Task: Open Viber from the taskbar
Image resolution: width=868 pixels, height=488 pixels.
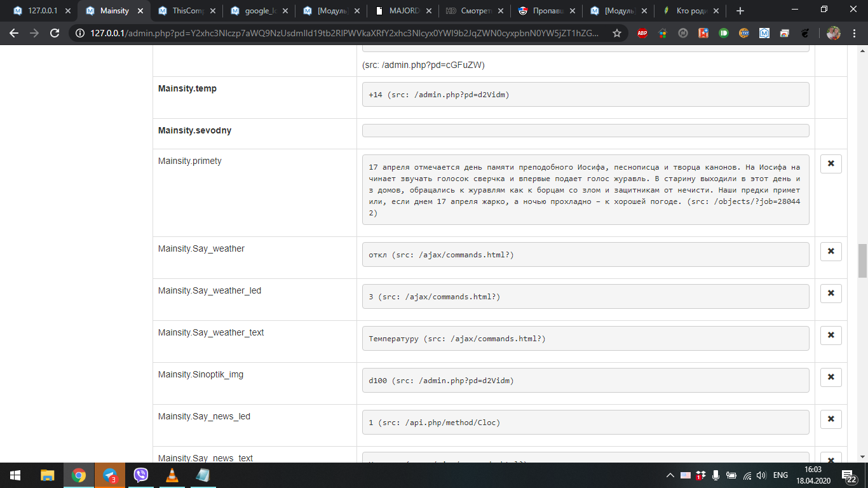Action: 140,475
